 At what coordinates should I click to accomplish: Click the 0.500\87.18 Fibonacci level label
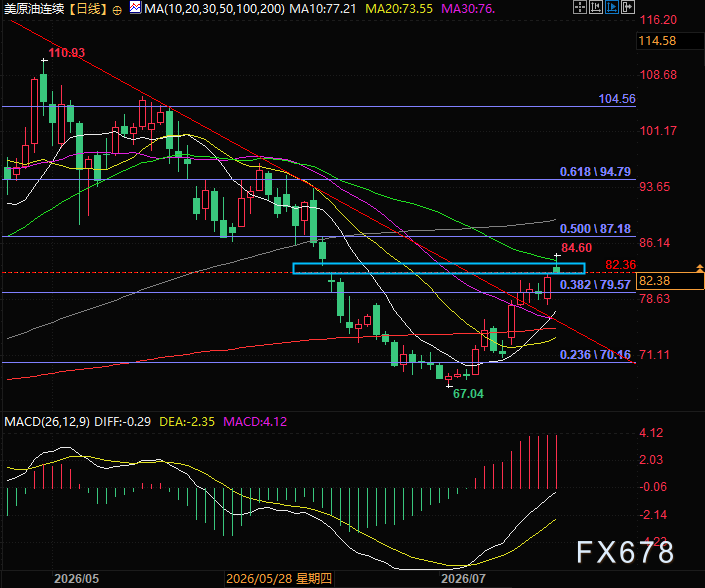[595, 229]
